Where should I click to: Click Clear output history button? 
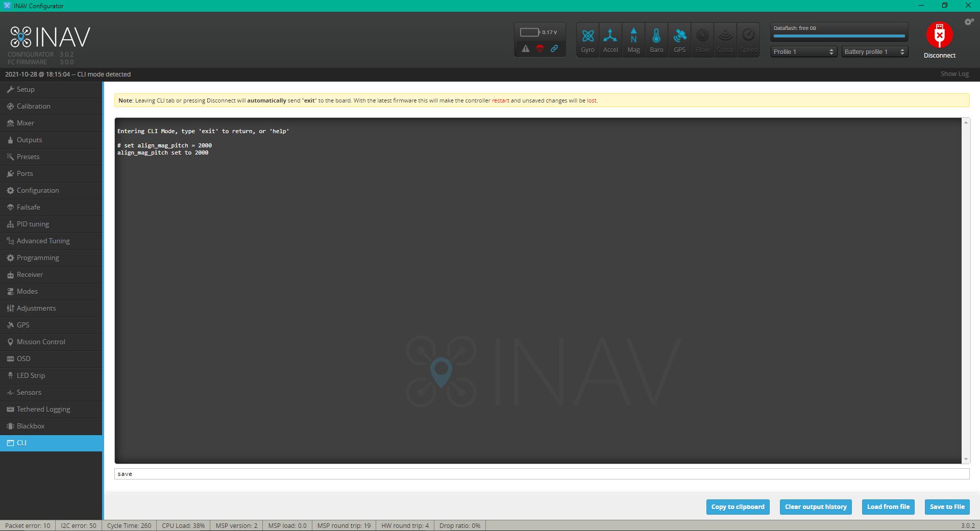pyautogui.click(x=816, y=507)
